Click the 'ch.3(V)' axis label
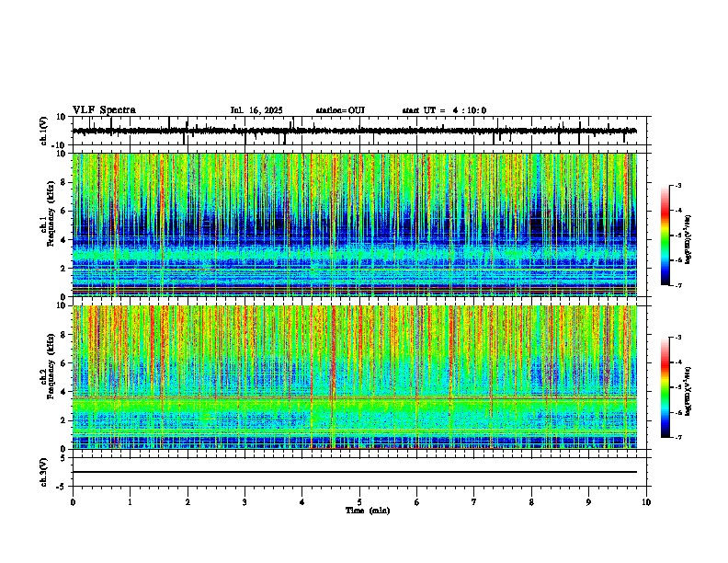Screen dimensions: 728x563 (x=44, y=472)
